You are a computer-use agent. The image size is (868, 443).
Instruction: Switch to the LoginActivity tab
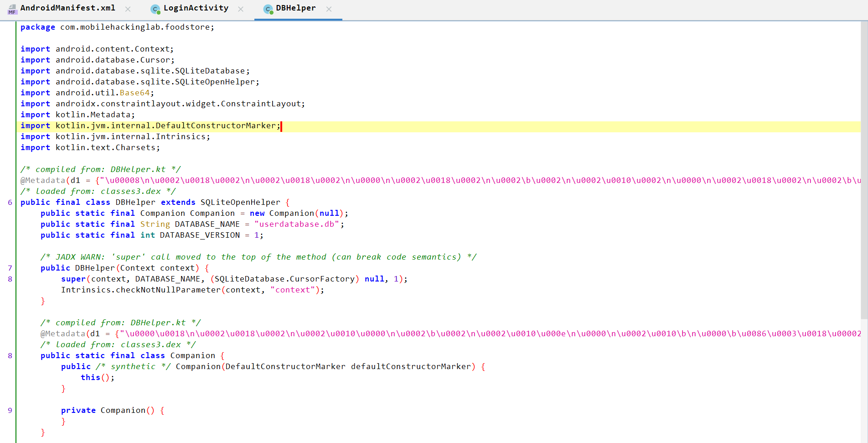coord(196,8)
